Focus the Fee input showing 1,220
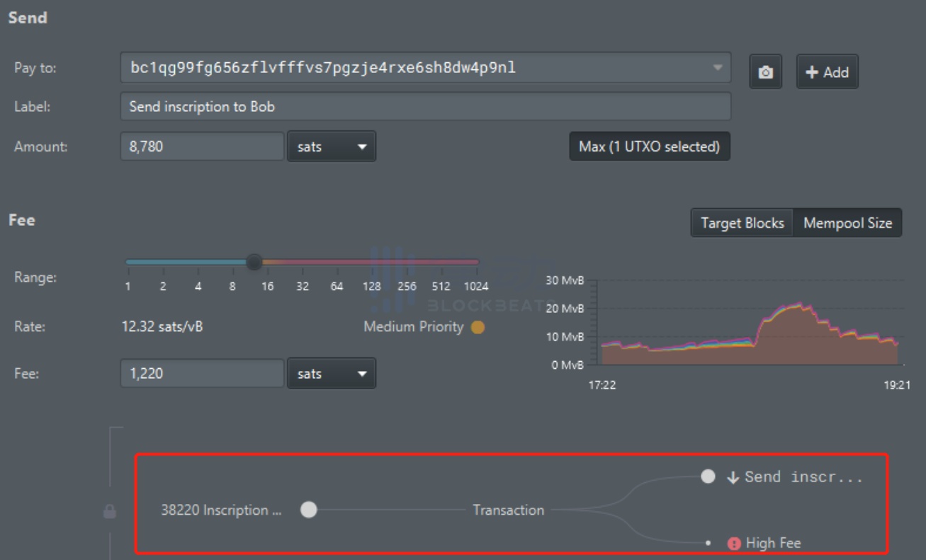 pyautogui.click(x=202, y=373)
